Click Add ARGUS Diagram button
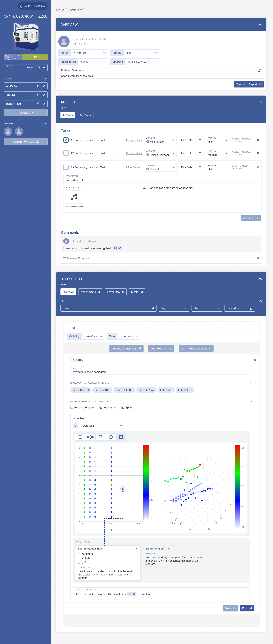Screen dimensions: 273x644 pos(196,349)
